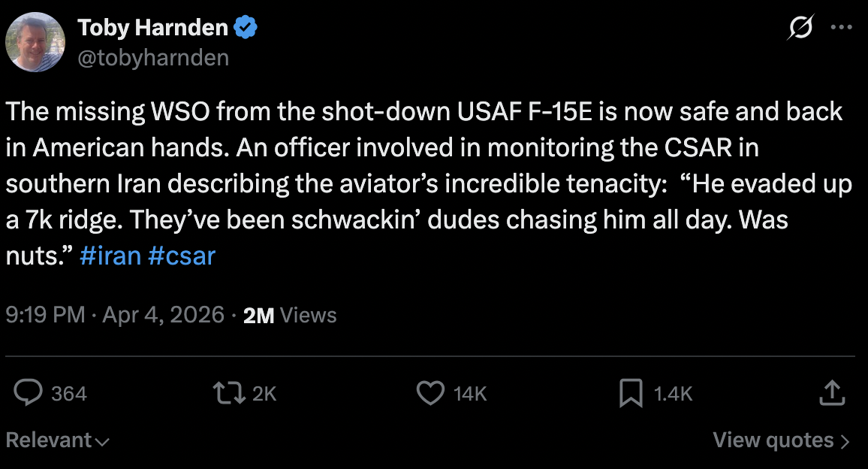Click the reply speech bubble icon
The width and height of the screenshot is (868, 469).
tap(28, 393)
